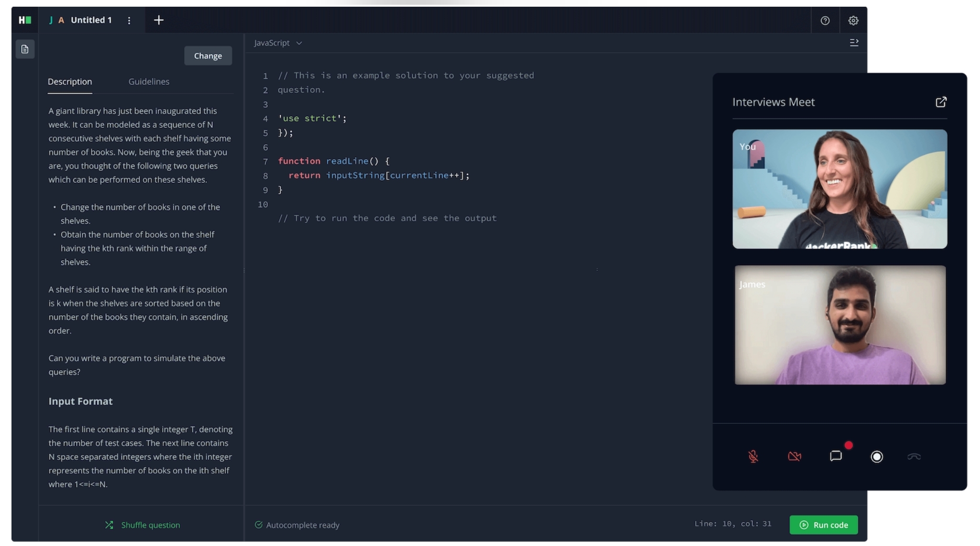Add a new tab with plus
980x546 pixels.
click(x=159, y=20)
